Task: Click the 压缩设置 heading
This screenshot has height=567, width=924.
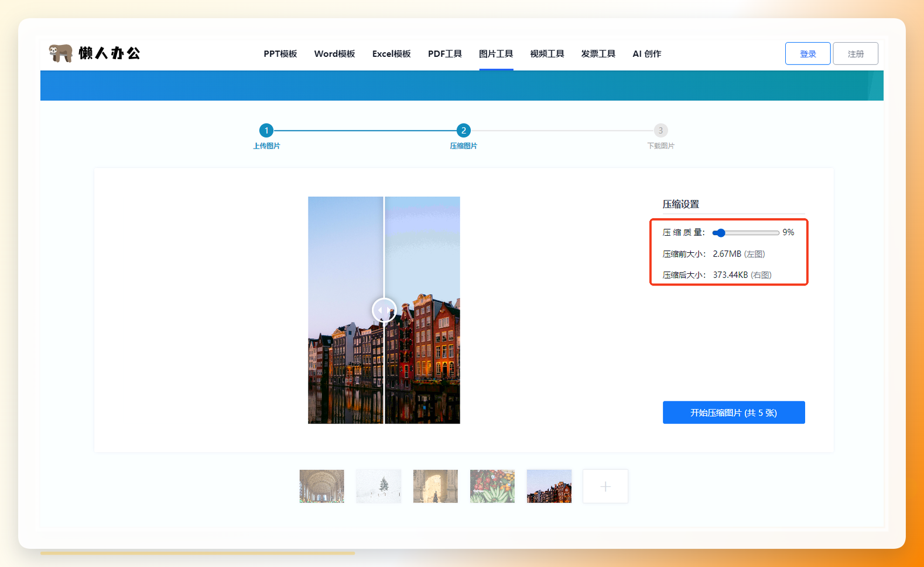Action: pos(680,204)
